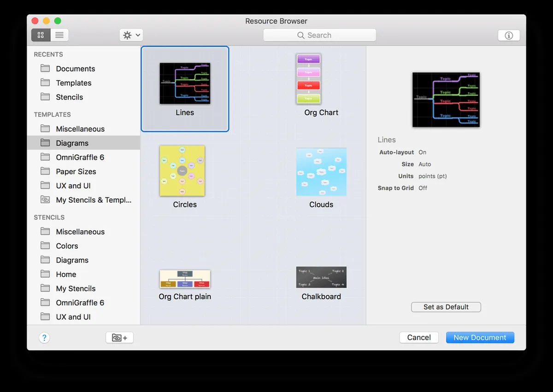553x392 pixels.
Task: Select My Stencils & Templates linked folder
Action: tap(93, 200)
